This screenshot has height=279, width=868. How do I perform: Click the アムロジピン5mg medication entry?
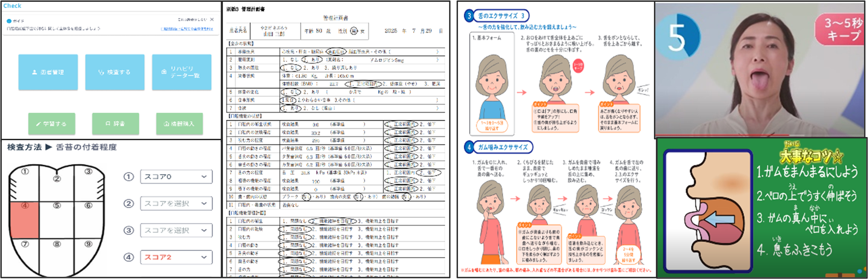pyautogui.click(x=387, y=60)
